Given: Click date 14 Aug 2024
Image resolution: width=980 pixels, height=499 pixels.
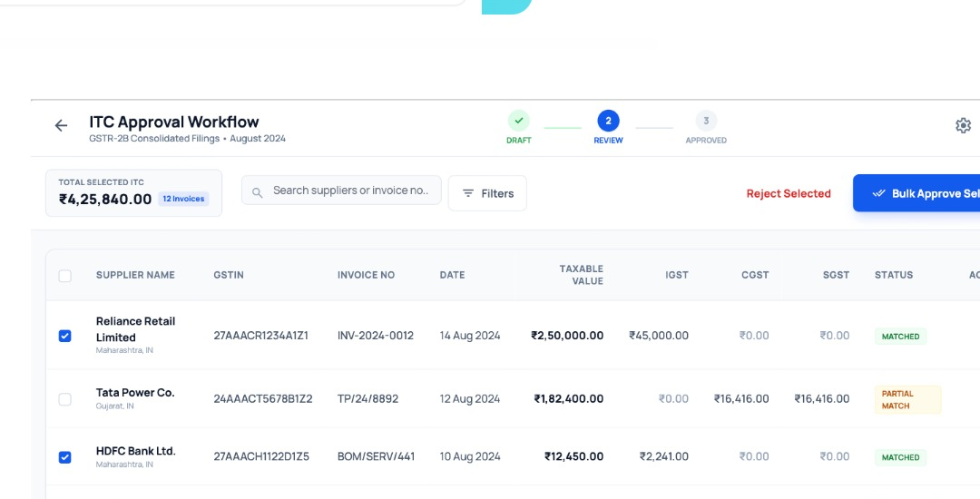Looking at the screenshot, I should [x=470, y=336].
